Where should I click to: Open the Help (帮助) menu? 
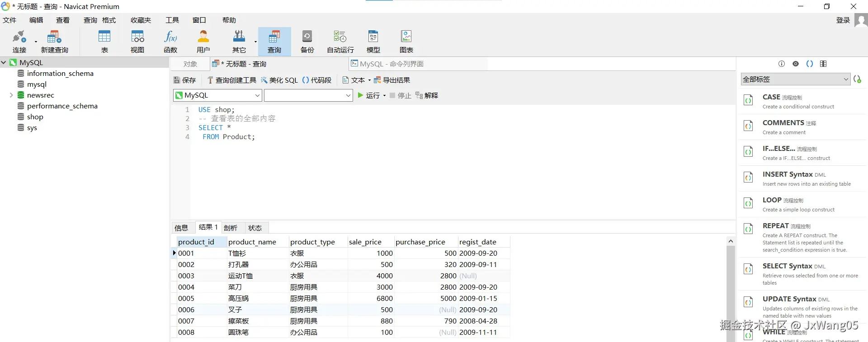229,20
